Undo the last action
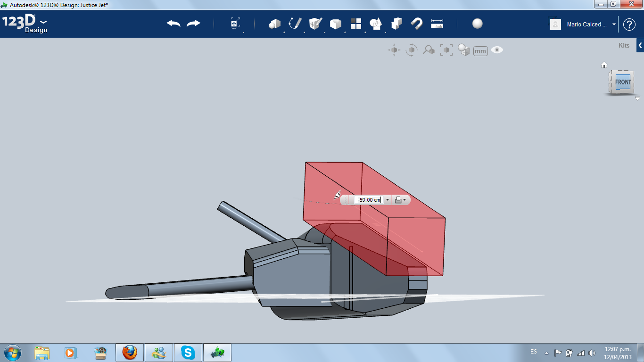 coord(173,24)
